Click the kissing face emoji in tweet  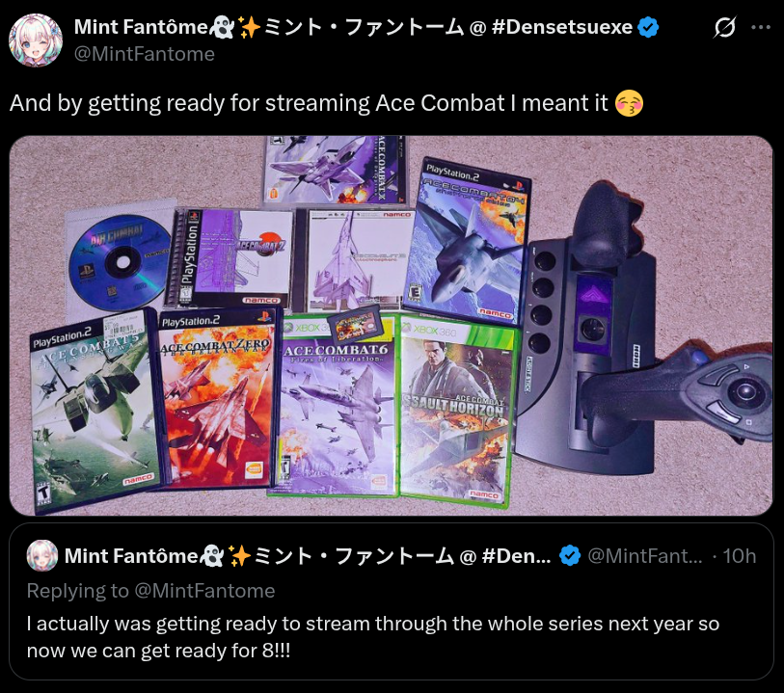pos(629,103)
